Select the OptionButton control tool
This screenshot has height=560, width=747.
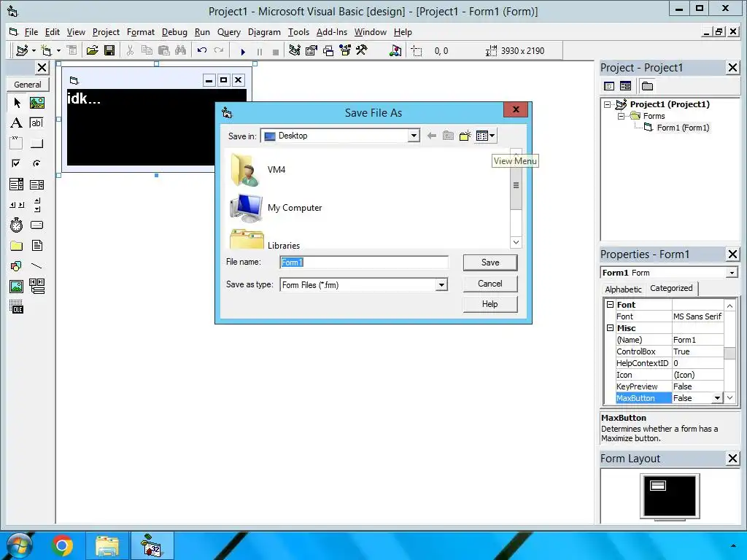click(x=36, y=163)
